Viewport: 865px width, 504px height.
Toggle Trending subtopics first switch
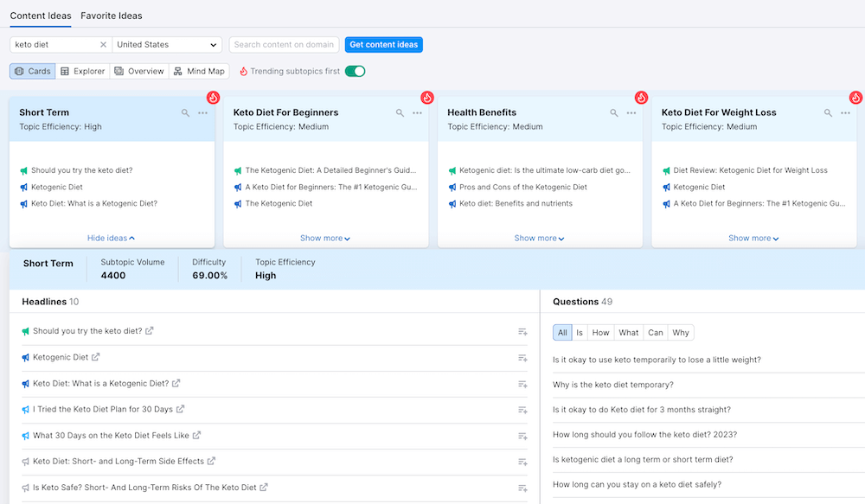[355, 71]
